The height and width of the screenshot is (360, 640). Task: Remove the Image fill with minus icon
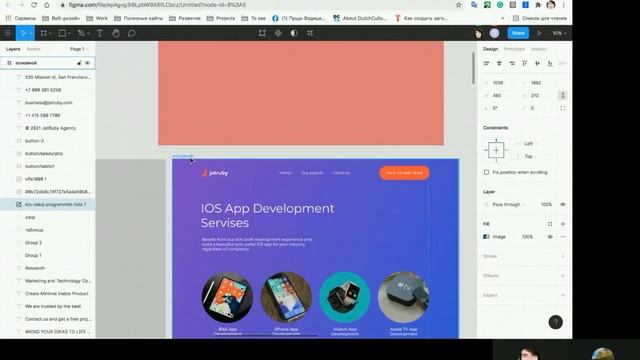(563, 237)
